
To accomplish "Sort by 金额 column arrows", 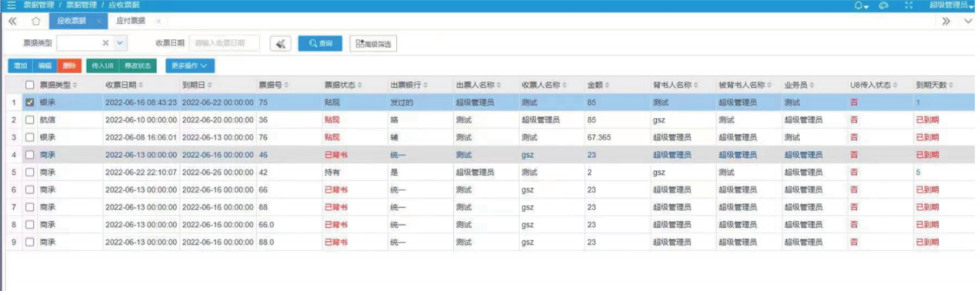I will 607,85.
